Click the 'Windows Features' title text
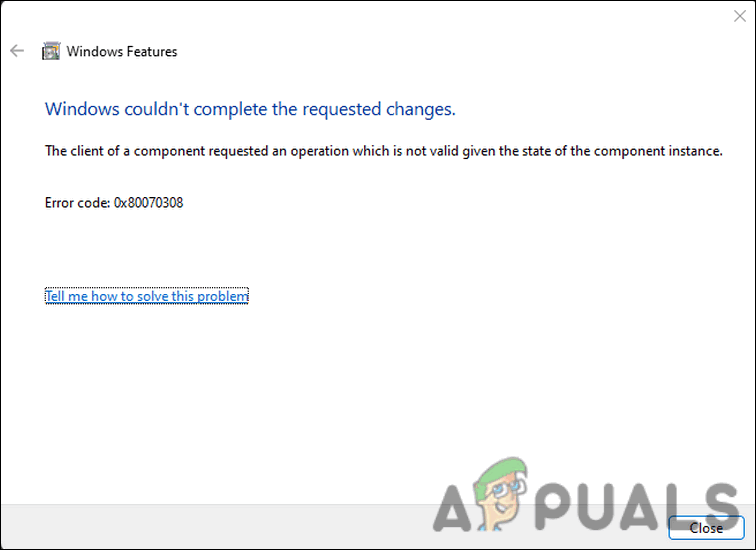Viewport: 756px width, 550px height. [x=122, y=51]
